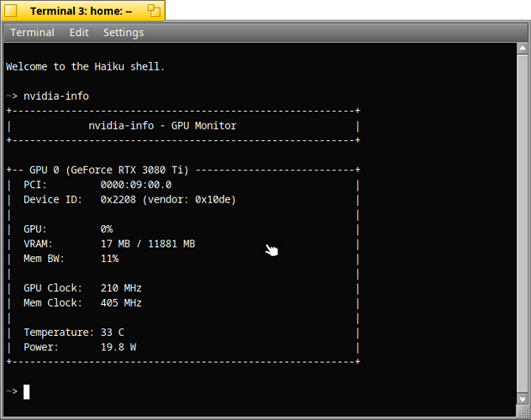Click the 'Mem BW:' label
This screenshot has height=420, width=531.
[x=44, y=259]
